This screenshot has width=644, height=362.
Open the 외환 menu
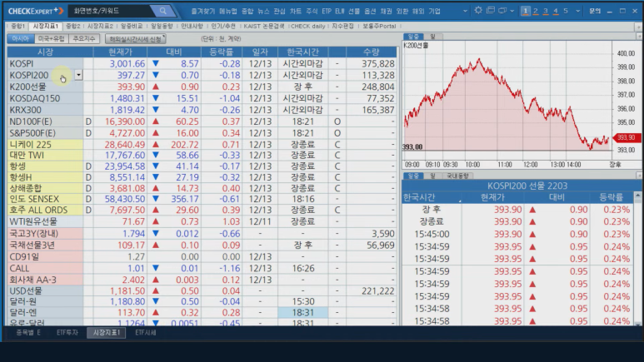pyautogui.click(x=402, y=11)
